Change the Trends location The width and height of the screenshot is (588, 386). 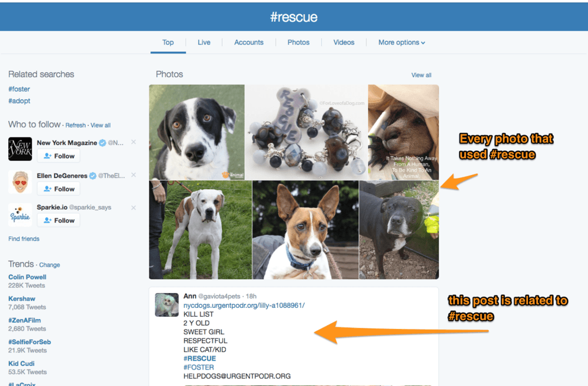coord(49,265)
